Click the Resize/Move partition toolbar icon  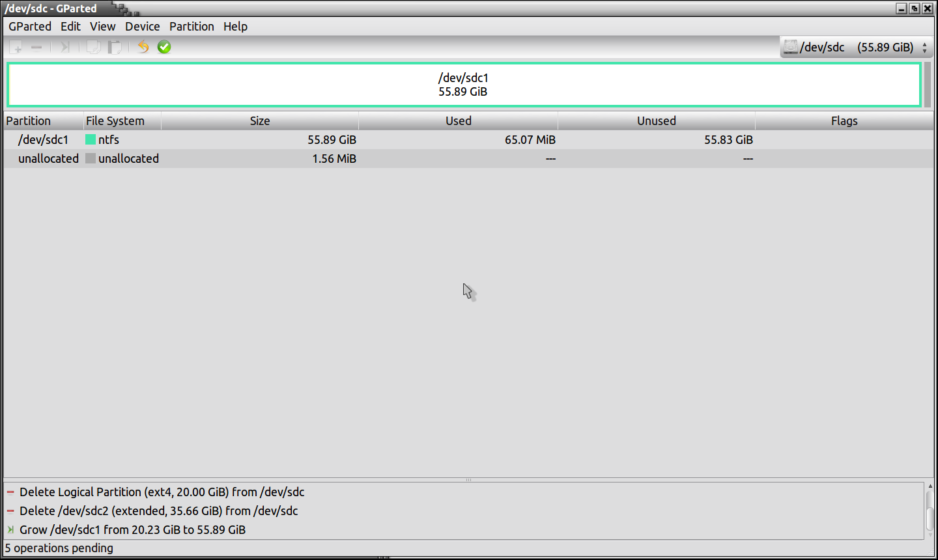pos(64,47)
